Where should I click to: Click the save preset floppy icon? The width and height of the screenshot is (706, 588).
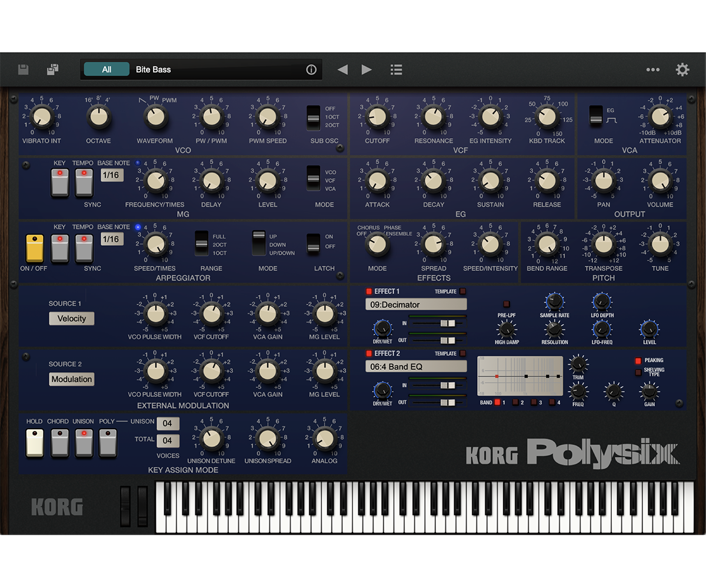[x=24, y=69]
